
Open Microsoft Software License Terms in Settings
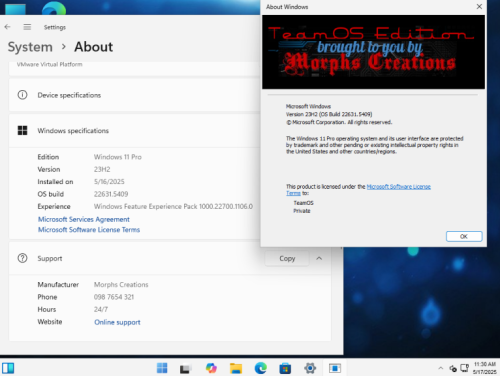click(x=89, y=230)
